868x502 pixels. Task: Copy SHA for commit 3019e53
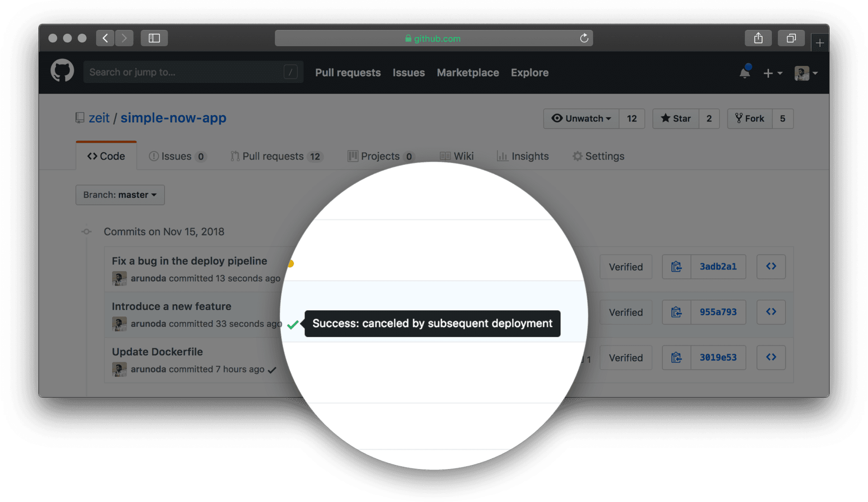(x=676, y=358)
